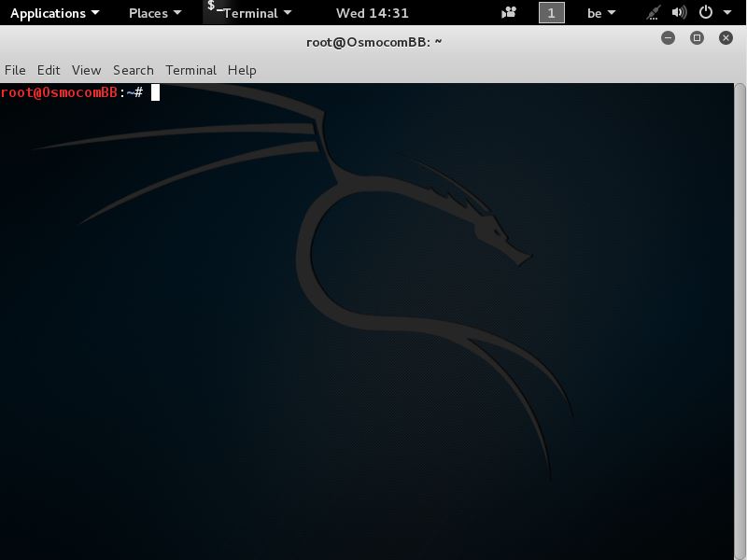The width and height of the screenshot is (747, 560).
Task: Open the 'be' keyboard layout dropdown
Action: [x=600, y=13]
